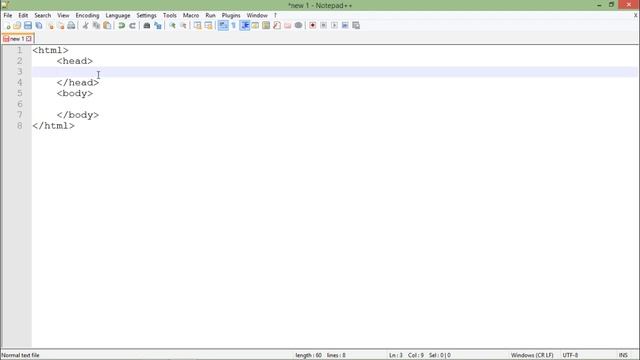
Task: Save the recorded macro icon
Action: click(356, 26)
